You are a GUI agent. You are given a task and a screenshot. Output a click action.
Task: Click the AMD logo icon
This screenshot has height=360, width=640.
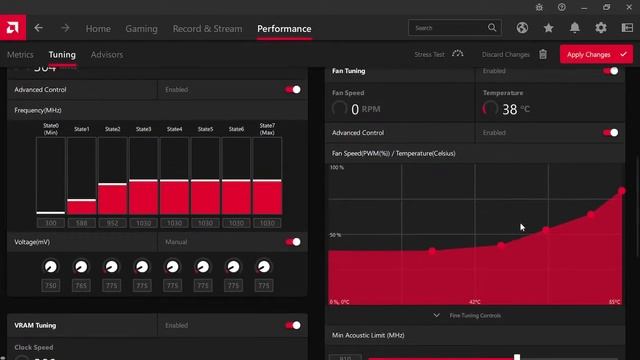coord(13,28)
